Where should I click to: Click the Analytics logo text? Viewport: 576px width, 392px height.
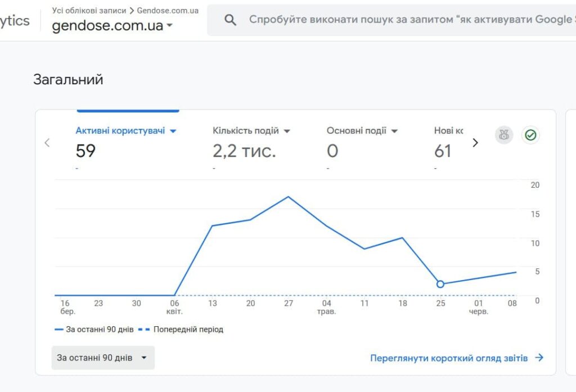[15, 21]
